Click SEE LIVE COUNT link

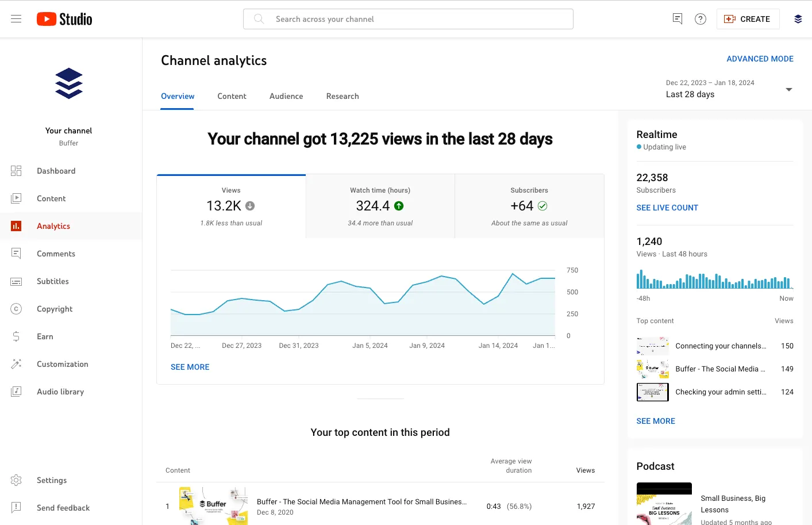[667, 208]
